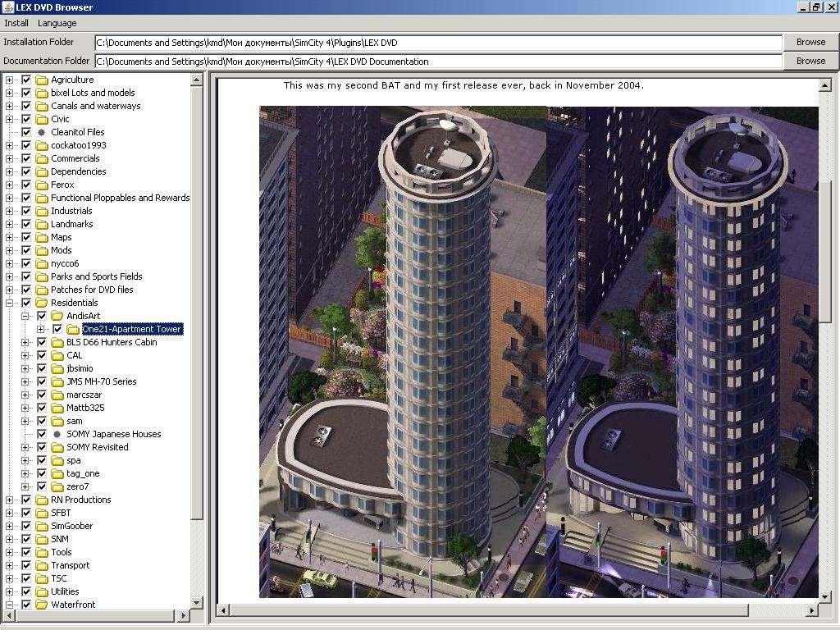Uncheck the Civic checkbox
Image resolution: width=840 pixels, height=630 pixels.
(x=25, y=119)
